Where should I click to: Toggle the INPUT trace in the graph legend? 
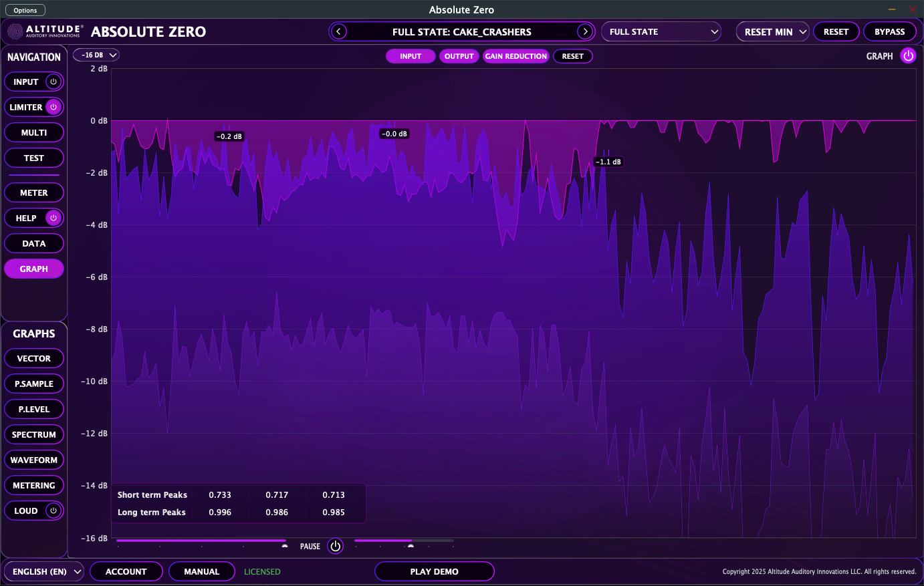(x=411, y=56)
